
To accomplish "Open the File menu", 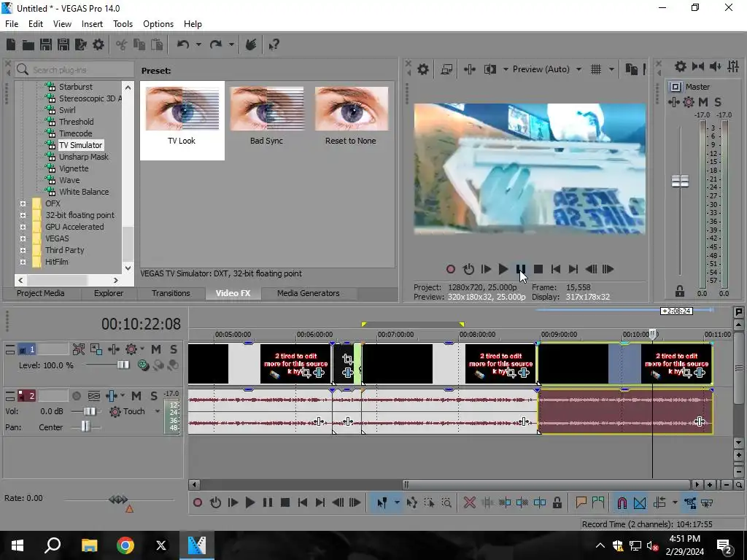I will point(12,24).
